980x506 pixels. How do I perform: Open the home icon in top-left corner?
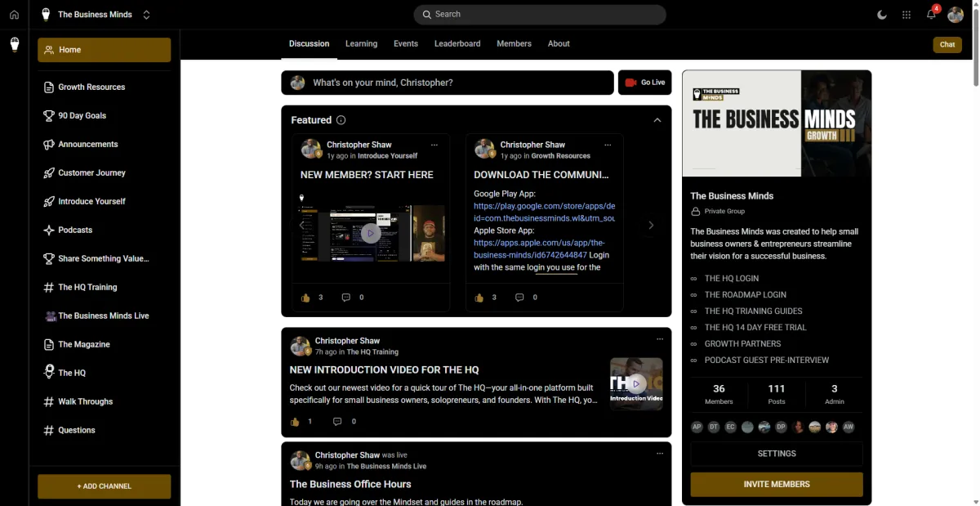pos(14,15)
